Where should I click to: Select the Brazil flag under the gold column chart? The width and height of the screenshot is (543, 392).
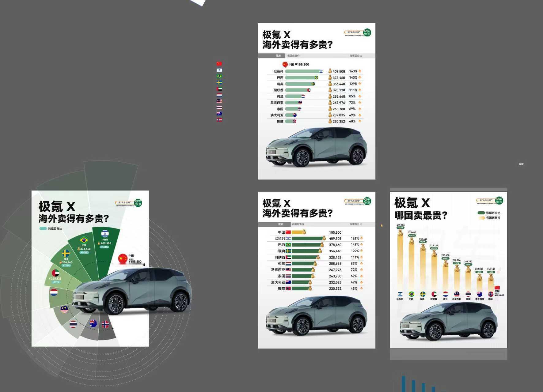(411, 294)
